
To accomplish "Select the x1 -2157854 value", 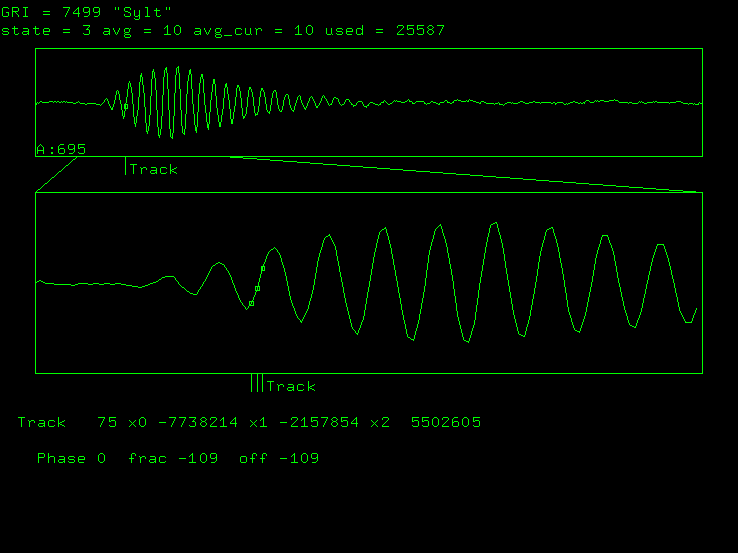I will 304,422.
